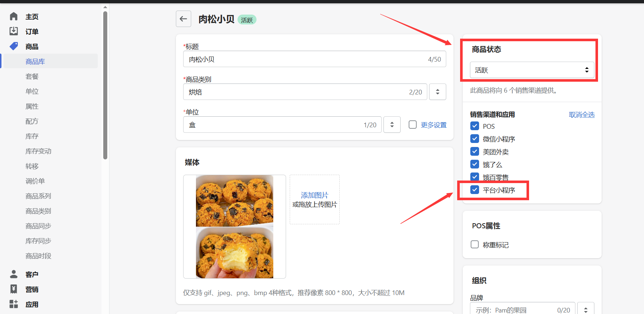The image size is (644, 314).
Task: Uncheck the POS sales channel
Action: tap(475, 126)
